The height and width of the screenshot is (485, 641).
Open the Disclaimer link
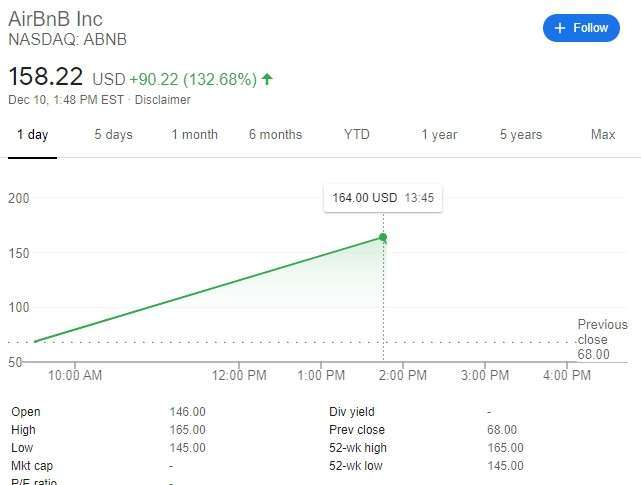click(x=163, y=100)
